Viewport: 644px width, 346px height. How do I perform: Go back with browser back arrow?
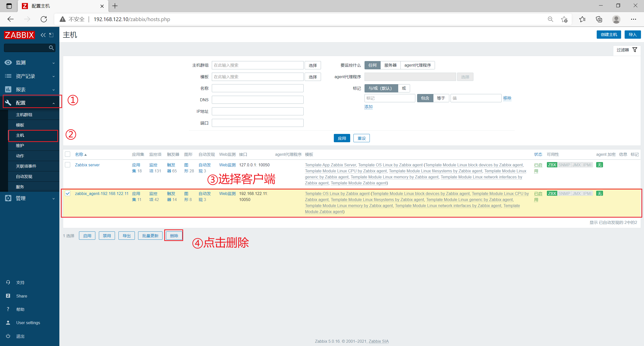tap(11, 19)
